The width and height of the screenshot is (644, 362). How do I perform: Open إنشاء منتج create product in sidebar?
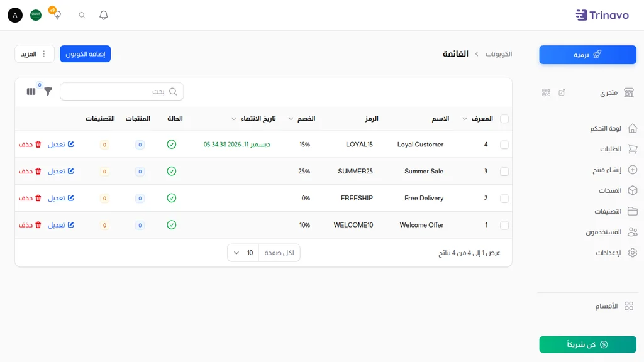coord(614,170)
